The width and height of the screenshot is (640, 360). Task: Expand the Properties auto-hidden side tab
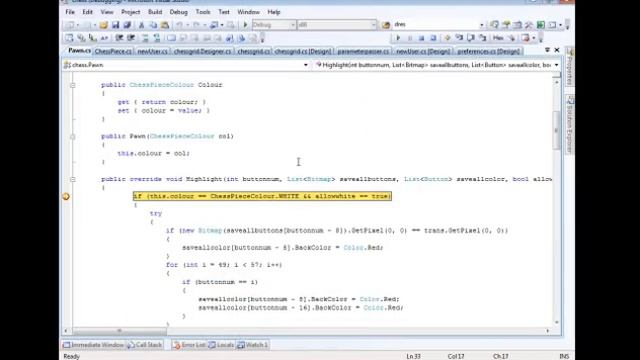click(x=570, y=67)
